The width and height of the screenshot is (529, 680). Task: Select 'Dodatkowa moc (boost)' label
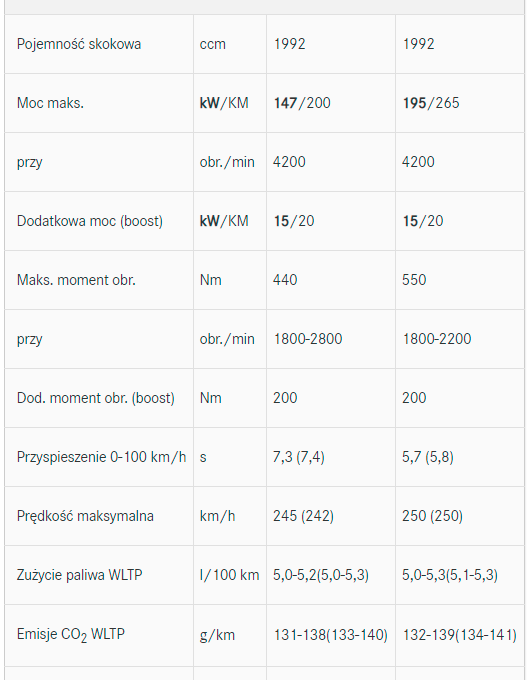click(x=90, y=221)
